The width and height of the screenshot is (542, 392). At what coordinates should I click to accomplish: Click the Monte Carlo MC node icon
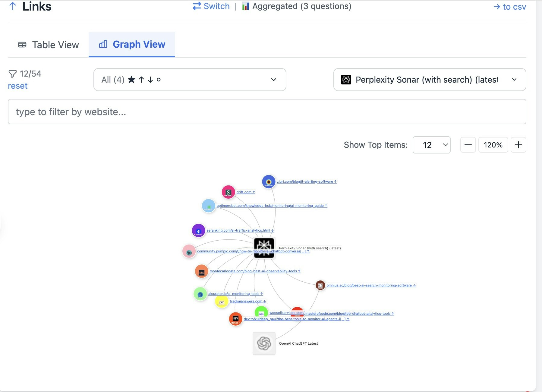point(201,271)
